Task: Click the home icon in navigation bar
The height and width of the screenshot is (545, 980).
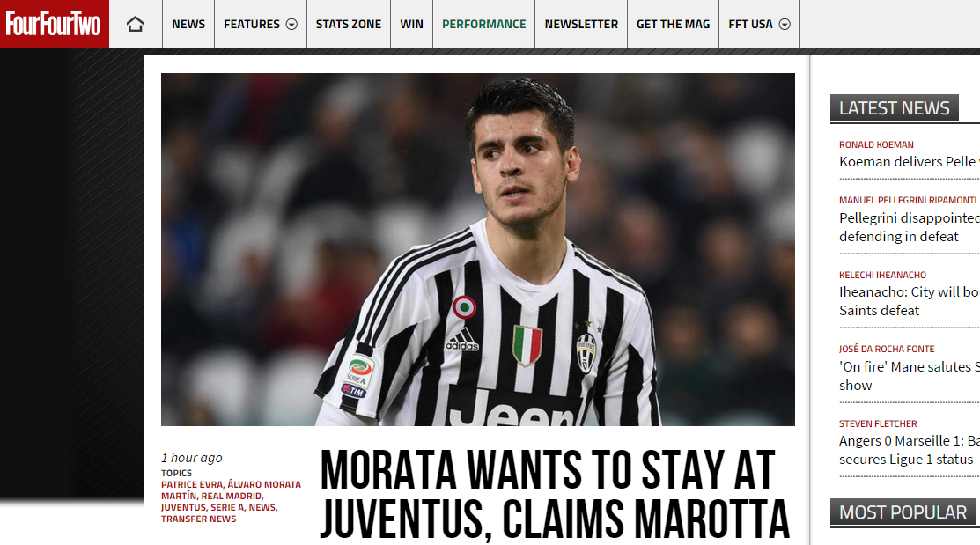Action: (136, 25)
